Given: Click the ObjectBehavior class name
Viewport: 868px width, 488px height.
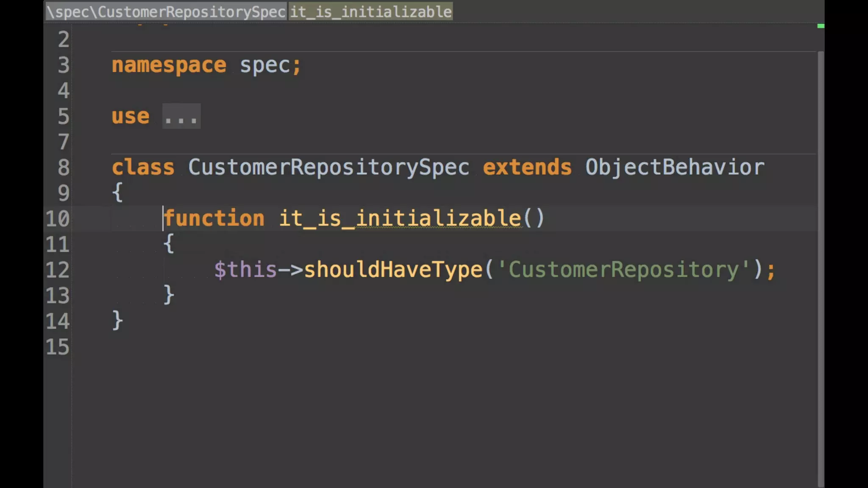Looking at the screenshot, I should pos(675,168).
